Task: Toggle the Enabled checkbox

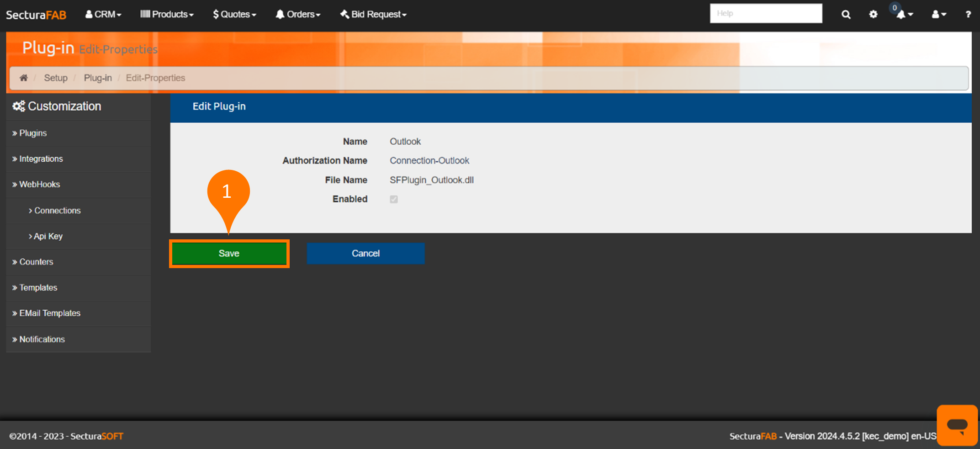Action: coord(394,199)
